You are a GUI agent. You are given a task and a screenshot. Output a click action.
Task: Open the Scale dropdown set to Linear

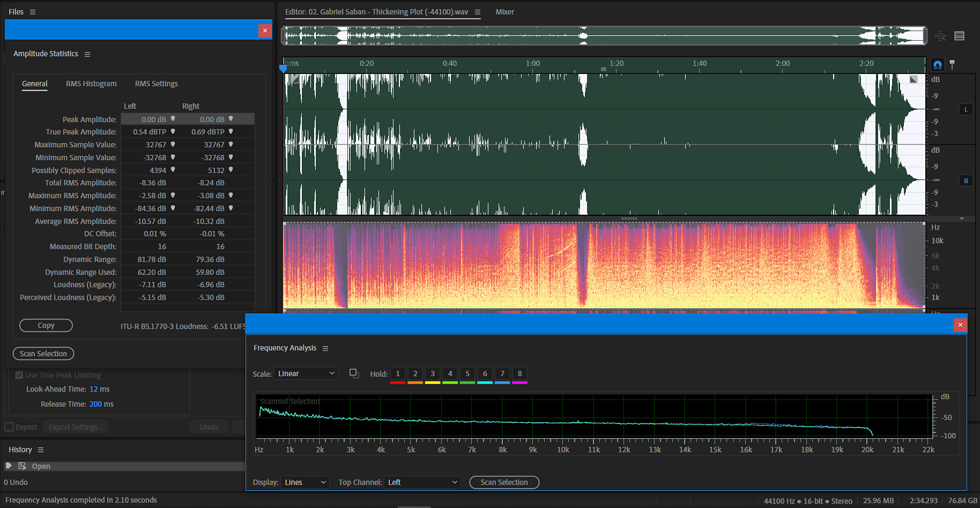tap(306, 373)
